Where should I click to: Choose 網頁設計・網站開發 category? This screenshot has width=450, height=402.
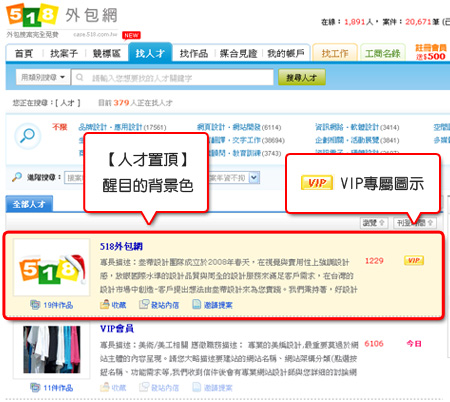[229, 127]
